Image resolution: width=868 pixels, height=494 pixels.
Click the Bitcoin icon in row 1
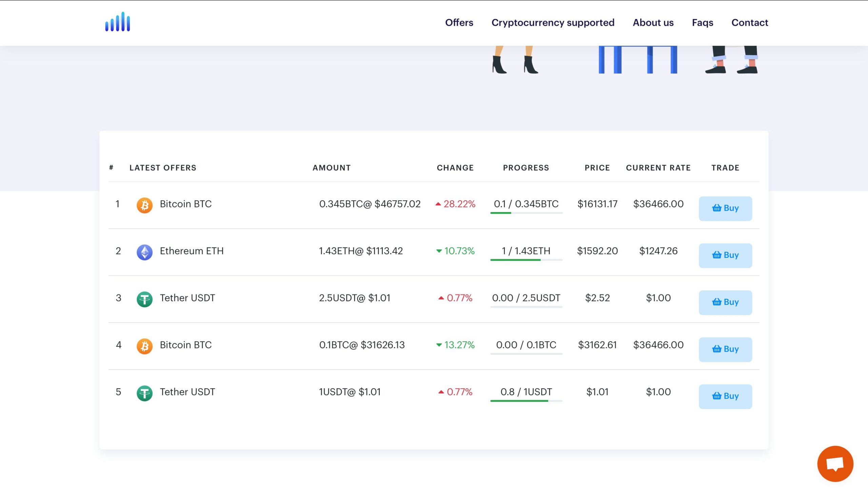coord(144,205)
